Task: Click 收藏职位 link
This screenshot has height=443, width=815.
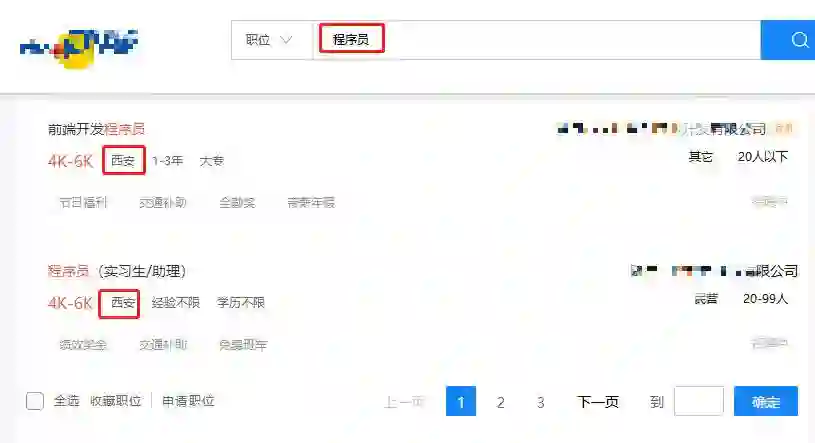Action: [116, 401]
